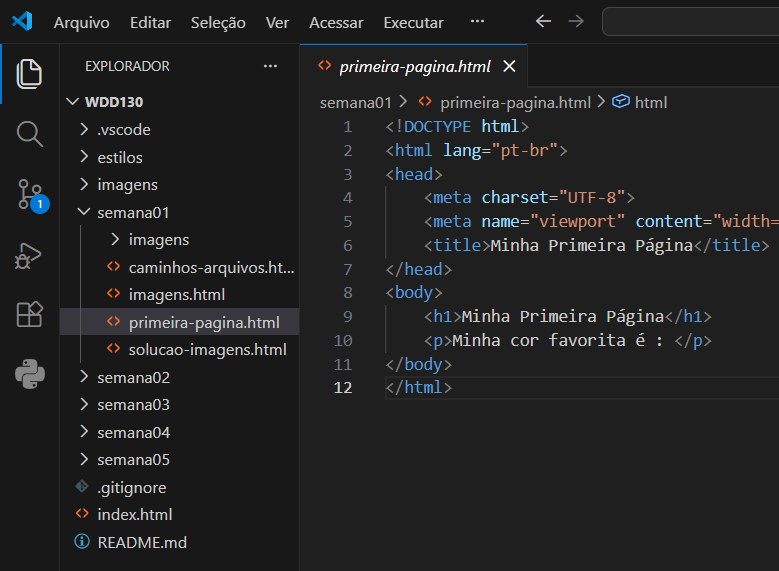Click the VS Code logo icon
The width and height of the screenshot is (779, 571).
pos(22,21)
